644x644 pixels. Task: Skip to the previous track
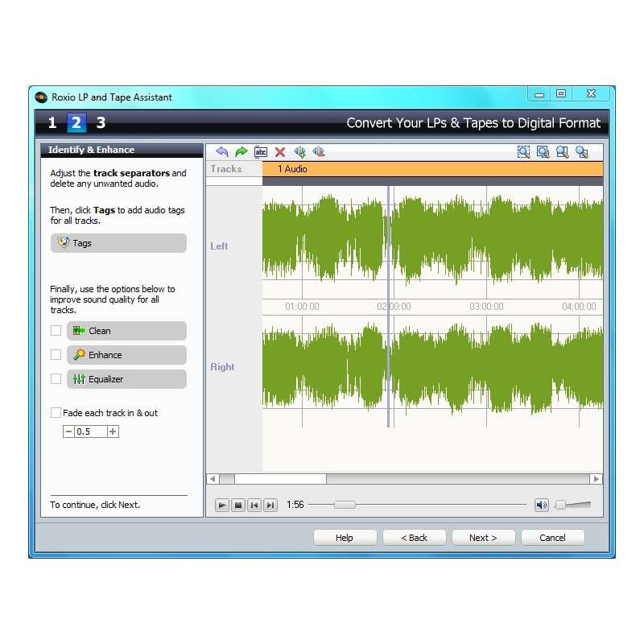click(x=254, y=505)
